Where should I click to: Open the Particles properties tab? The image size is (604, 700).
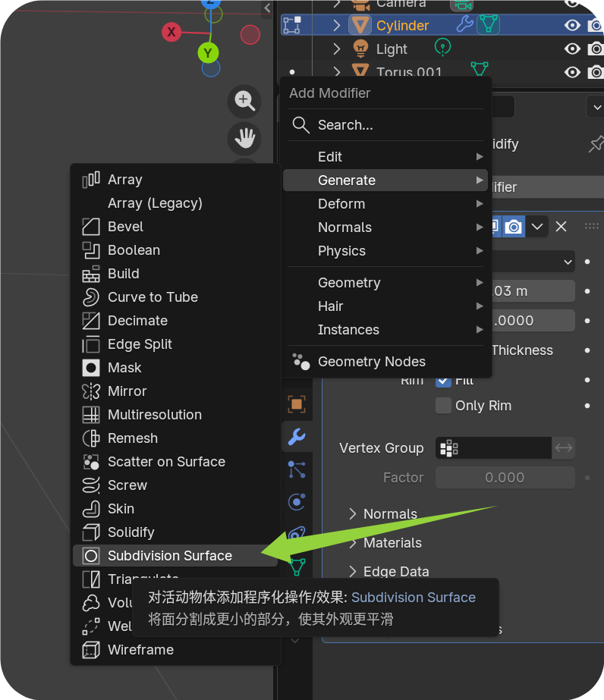tap(297, 469)
